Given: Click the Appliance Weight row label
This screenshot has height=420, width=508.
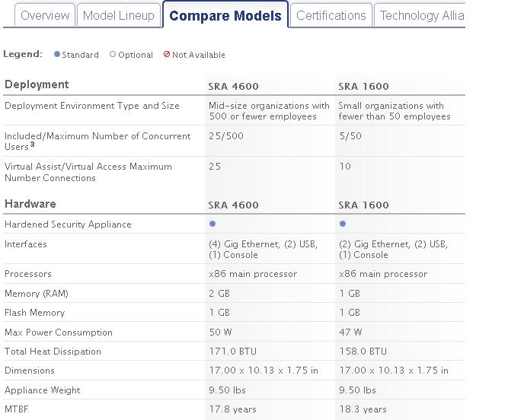Looking at the screenshot, I should [42, 390].
